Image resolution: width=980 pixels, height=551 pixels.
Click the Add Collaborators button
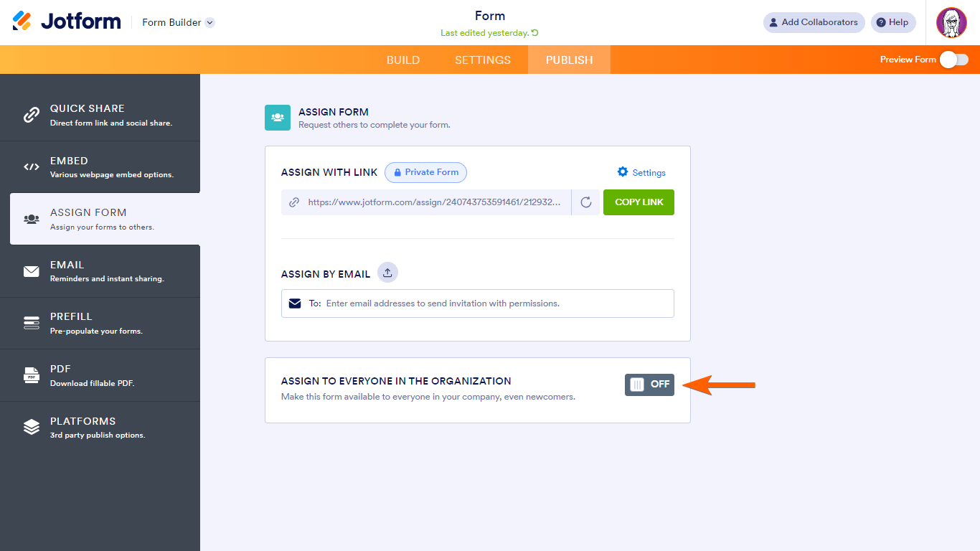click(814, 22)
